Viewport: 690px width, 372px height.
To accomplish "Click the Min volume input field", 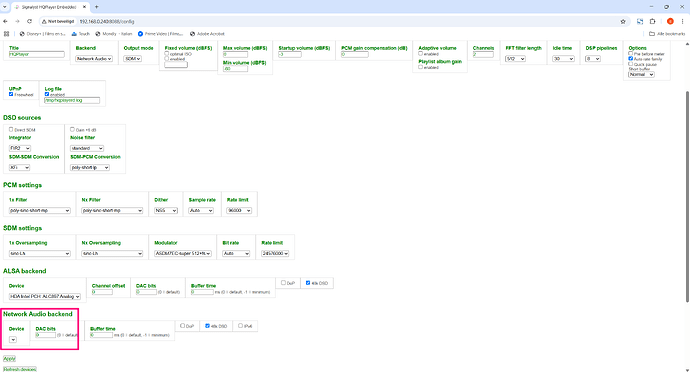I will [x=235, y=69].
